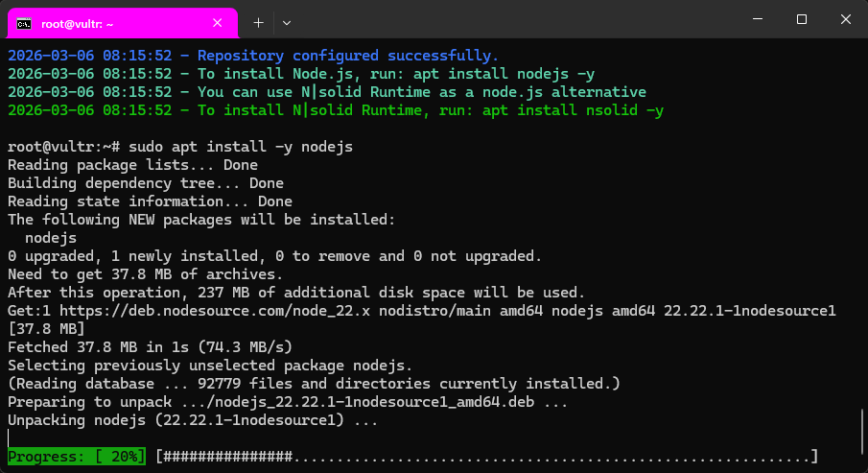Close the terminal window
Screen dimensions: 868x473
click(845, 19)
